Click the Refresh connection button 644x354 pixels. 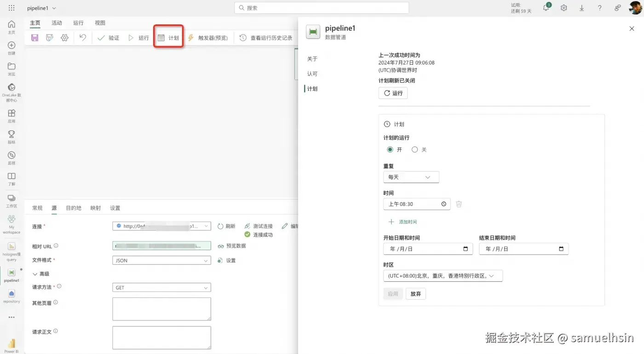pos(226,226)
